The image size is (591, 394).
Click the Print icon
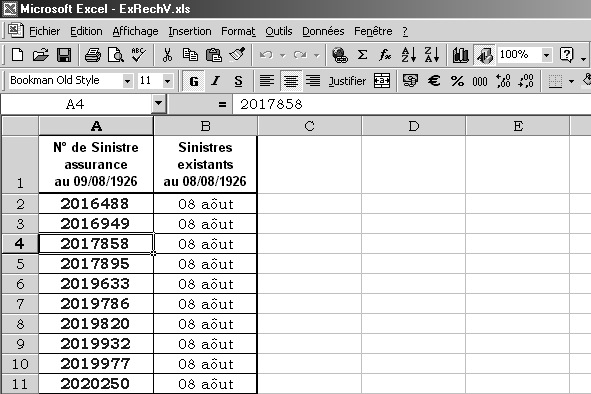pos(93,55)
